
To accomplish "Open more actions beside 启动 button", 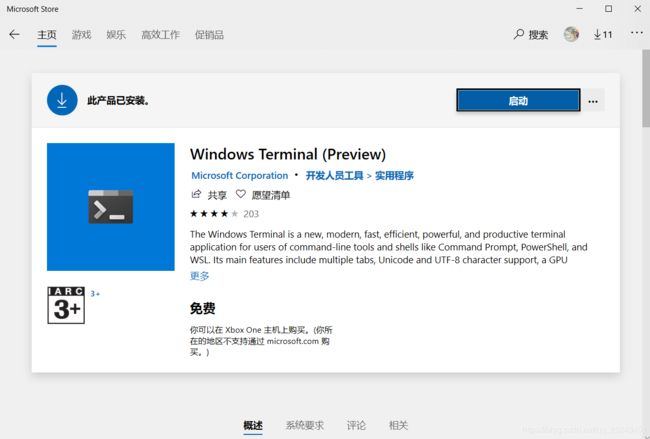I will (593, 101).
